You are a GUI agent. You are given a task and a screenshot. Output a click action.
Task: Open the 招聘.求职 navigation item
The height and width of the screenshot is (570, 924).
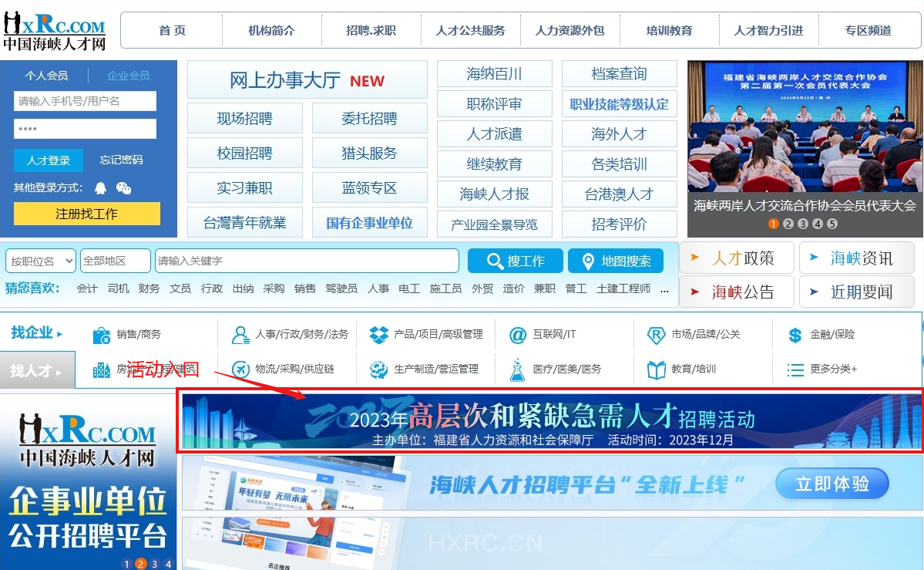point(371,31)
